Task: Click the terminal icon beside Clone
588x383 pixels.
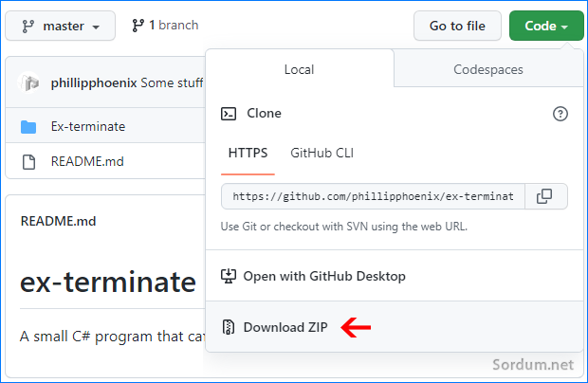Action: 229,114
